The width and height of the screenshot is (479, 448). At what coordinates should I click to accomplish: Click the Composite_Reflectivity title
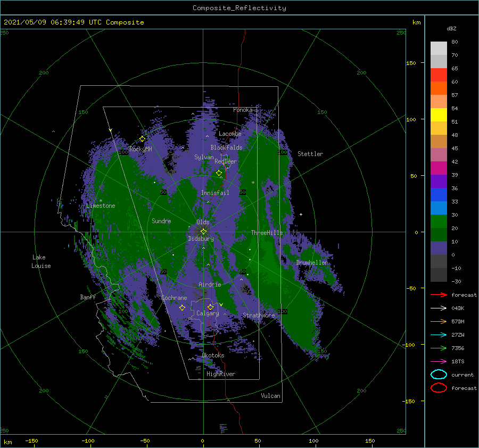[240, 8]
